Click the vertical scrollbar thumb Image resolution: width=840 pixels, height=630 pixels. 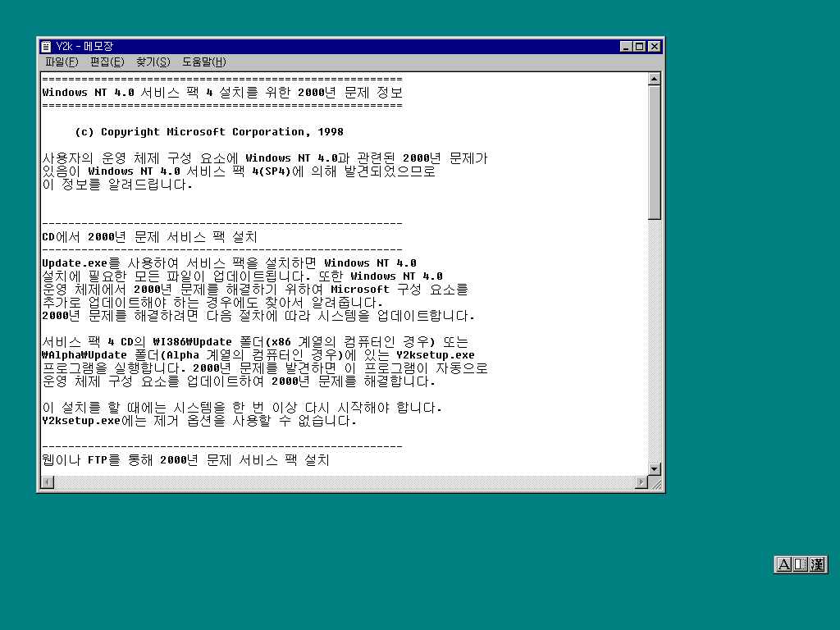coord(654,153)
